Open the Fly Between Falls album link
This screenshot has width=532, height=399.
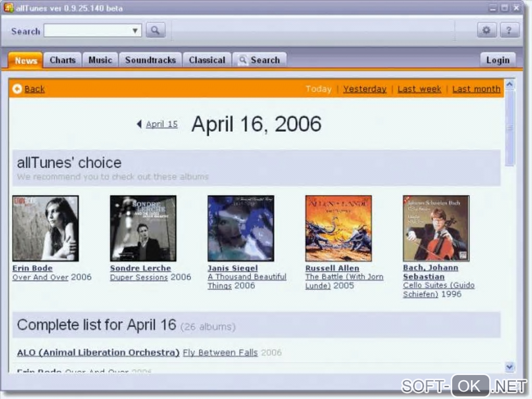point(220,353)
